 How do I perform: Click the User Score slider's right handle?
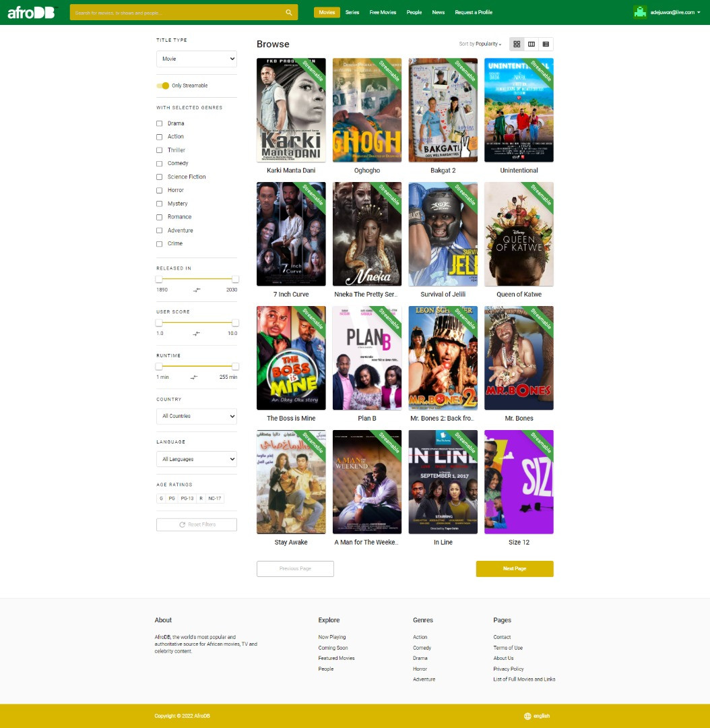point(235,323)
